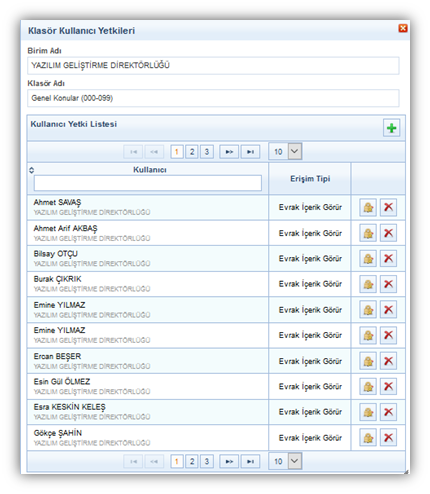Go to page 3 in bottom paginator
430x494 pixels.
(207, 462)
